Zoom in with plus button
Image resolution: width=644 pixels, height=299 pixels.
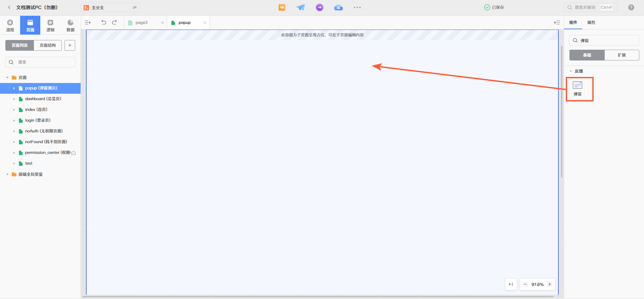click(x=550, y=284)
